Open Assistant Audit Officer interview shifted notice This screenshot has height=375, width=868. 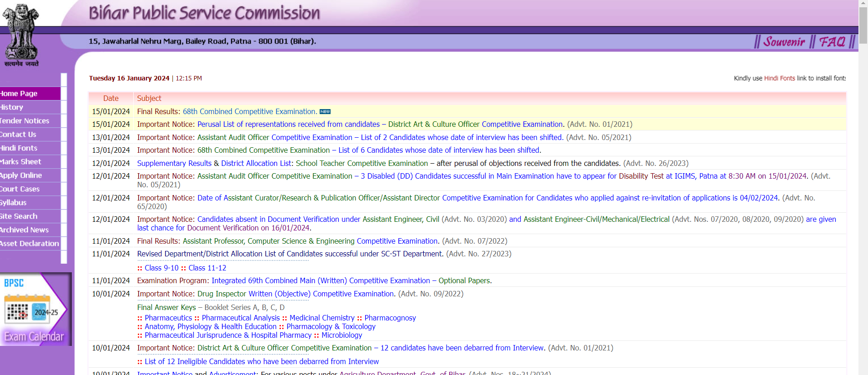[x=380, y=137]
